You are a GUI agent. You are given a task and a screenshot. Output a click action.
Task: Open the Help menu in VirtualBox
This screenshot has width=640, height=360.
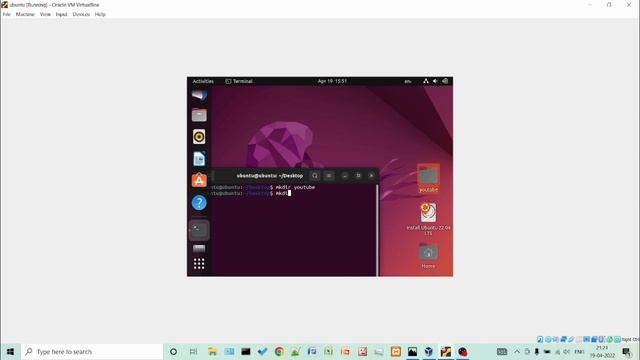[x=100, y=14]
